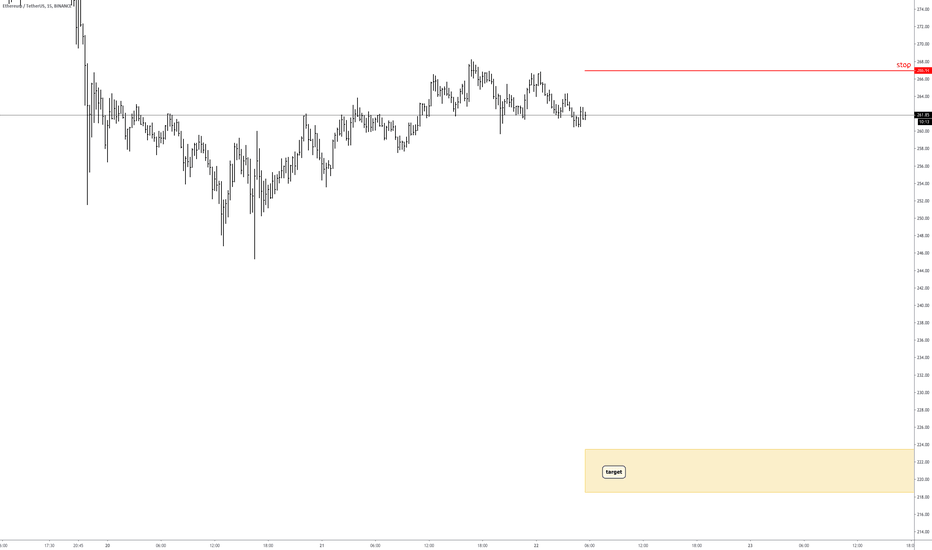Click the "target" callout label
The width and height of the screenshot is (932, 550).
tap(613, 472)
